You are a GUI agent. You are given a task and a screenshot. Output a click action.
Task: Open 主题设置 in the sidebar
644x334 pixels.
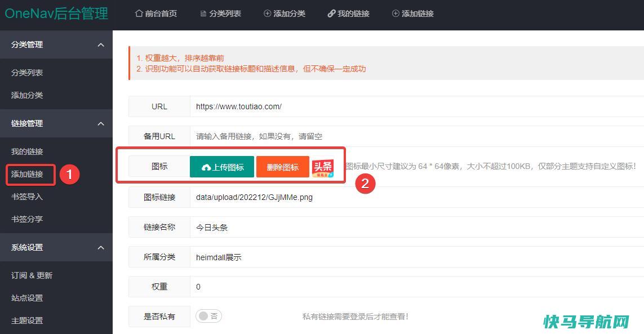coord(27,320)
